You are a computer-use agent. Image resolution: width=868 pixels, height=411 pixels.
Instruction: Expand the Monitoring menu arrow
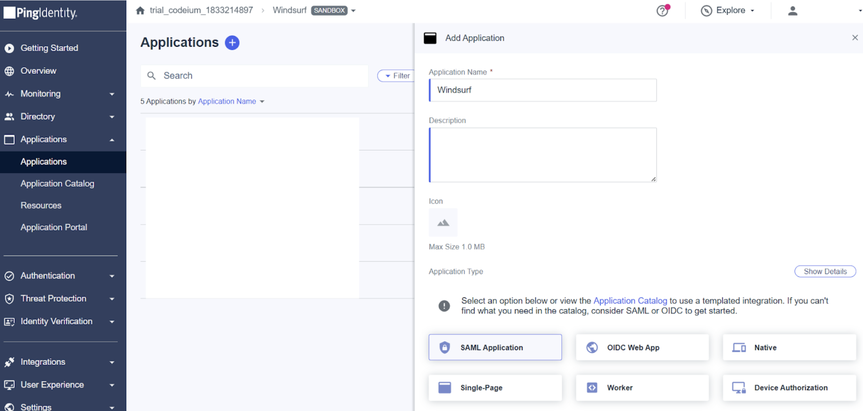pos(112,94)
